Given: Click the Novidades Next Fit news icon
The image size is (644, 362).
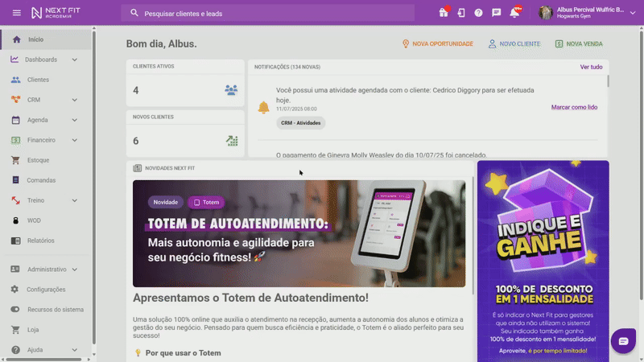Looking at the screenshot, I should coord(137,168).
